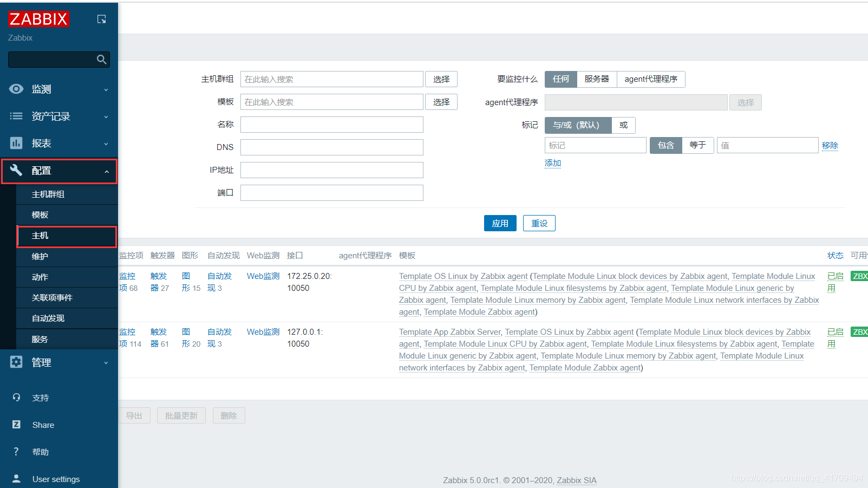Viewport: 868px width, 488px height.
Task: Click the gear icon for 管理
Action: tap(16, 362)
